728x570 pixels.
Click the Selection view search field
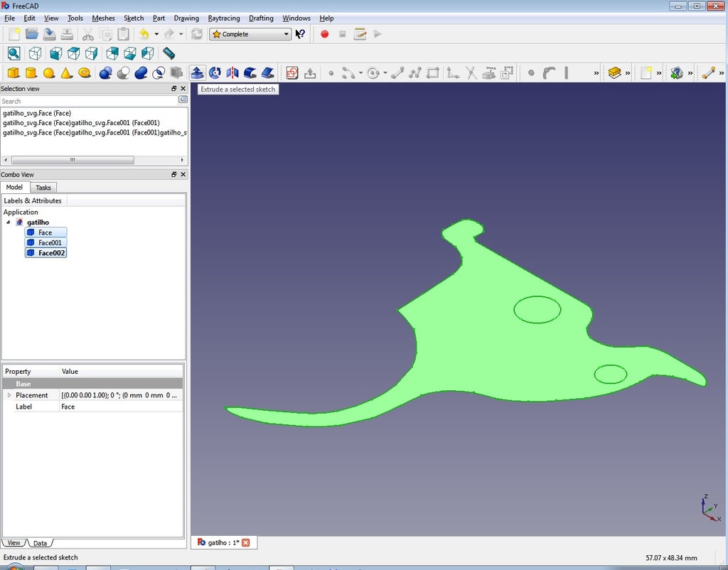click(89, 101)
